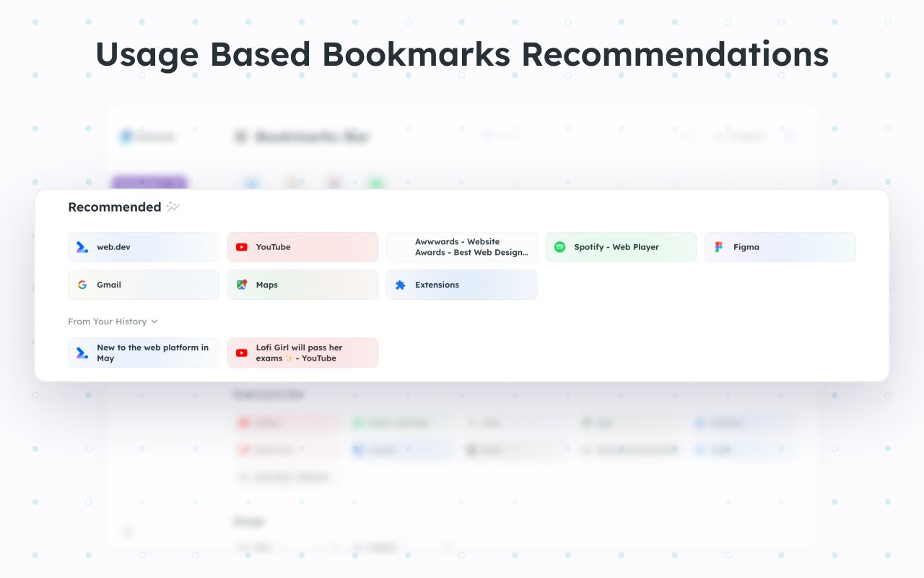The width and height of the screenshot is (924, 578).
Task: Open New to the web platform in May
Action: (144, 353)
